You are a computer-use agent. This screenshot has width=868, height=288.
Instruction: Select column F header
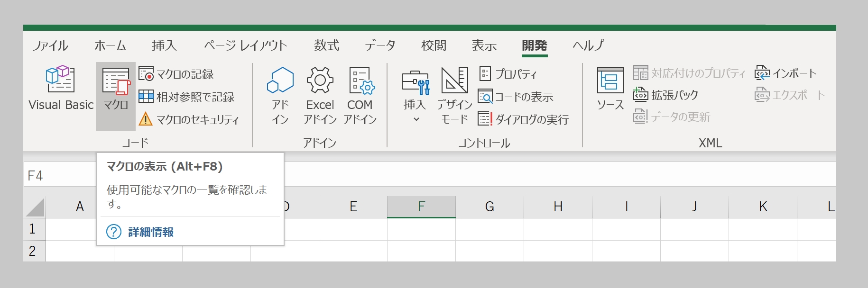click(421, 207)
